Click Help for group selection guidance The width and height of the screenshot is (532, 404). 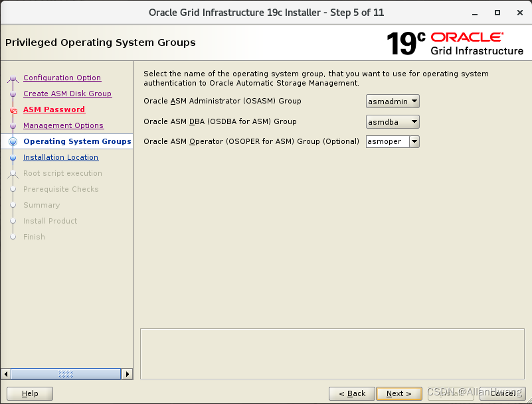29,393
